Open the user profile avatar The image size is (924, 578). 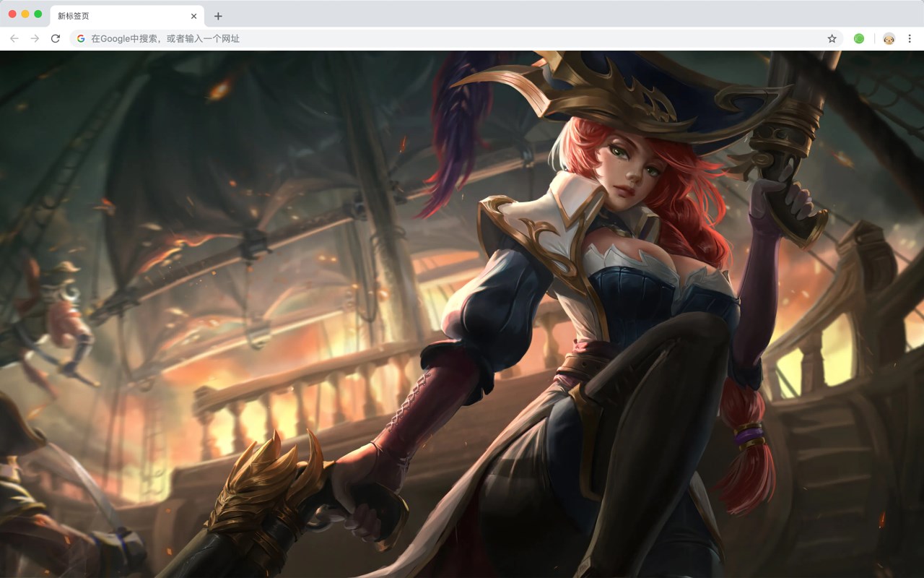889,38
